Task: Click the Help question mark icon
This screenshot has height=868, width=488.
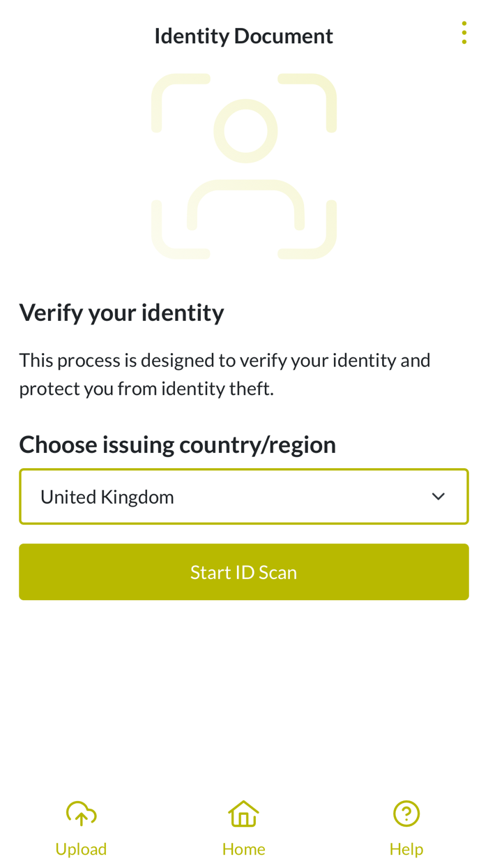Action: [x=406, y=814]
